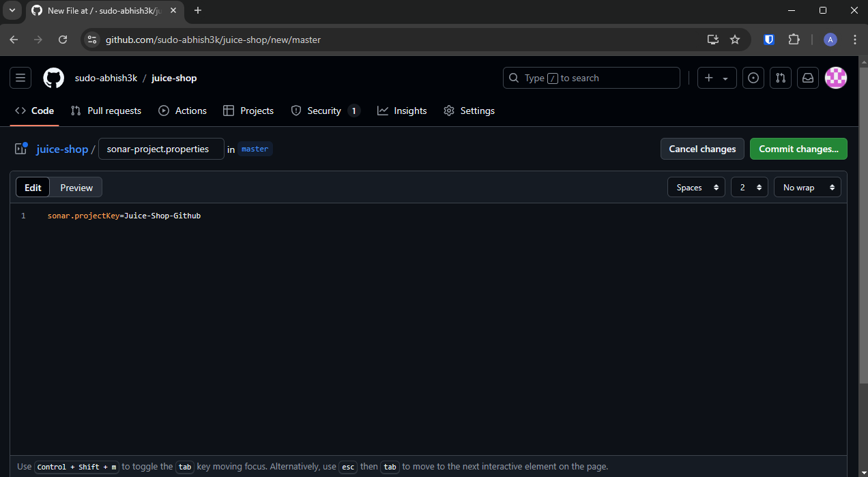This screenshot has width=868, height=477.
Task: Edit the sonar-project.properties filename field
Action: (161, 149)
